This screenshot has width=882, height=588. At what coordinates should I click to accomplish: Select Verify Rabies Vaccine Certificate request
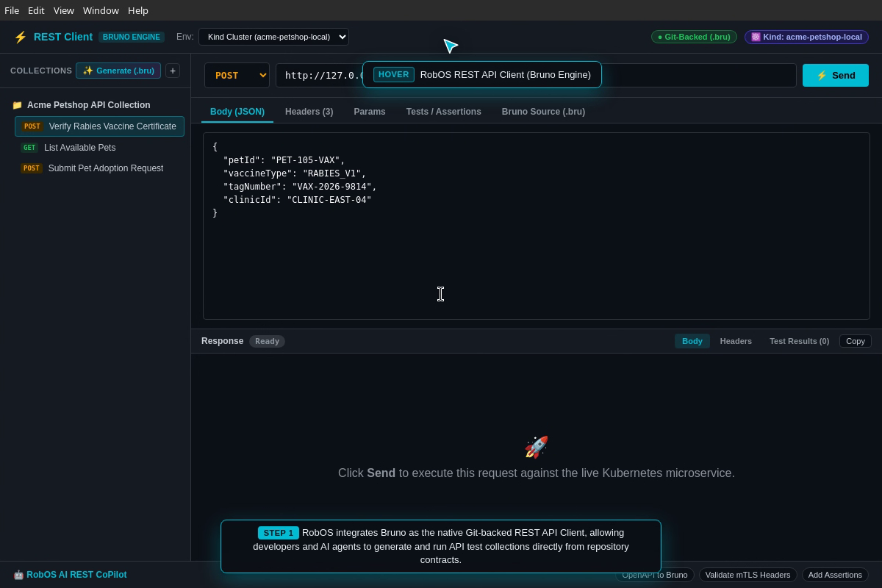99,126
